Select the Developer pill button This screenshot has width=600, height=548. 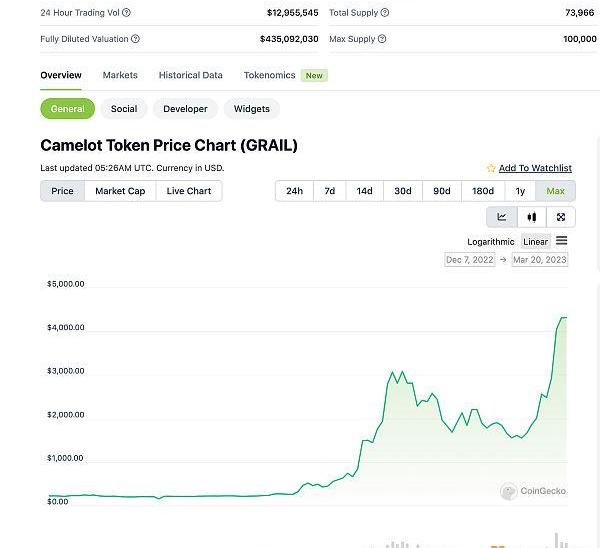[185, 109]
